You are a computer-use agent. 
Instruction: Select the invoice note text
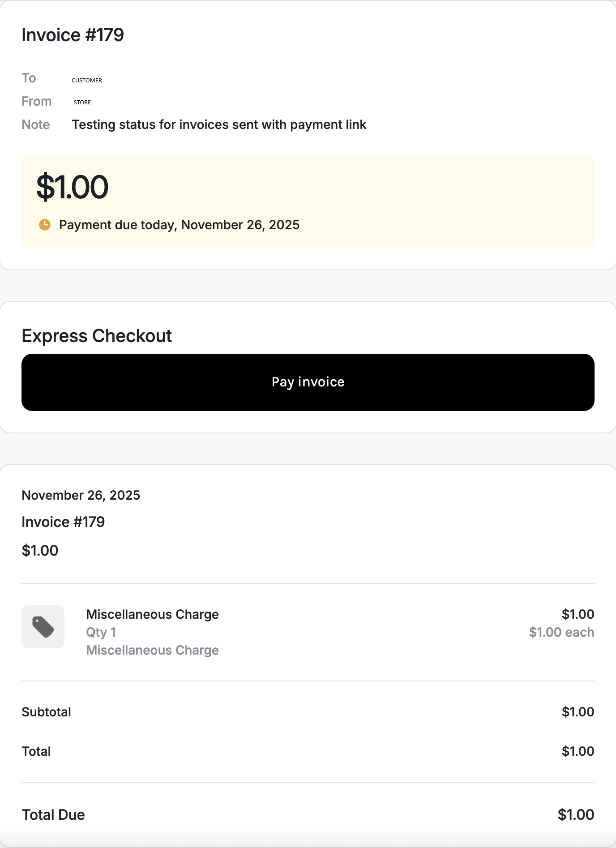219,124
